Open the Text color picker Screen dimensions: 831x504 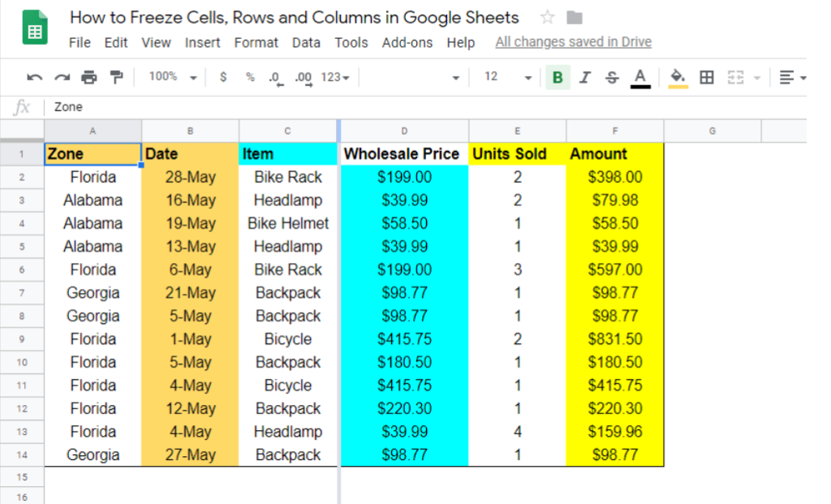(640, 76)
